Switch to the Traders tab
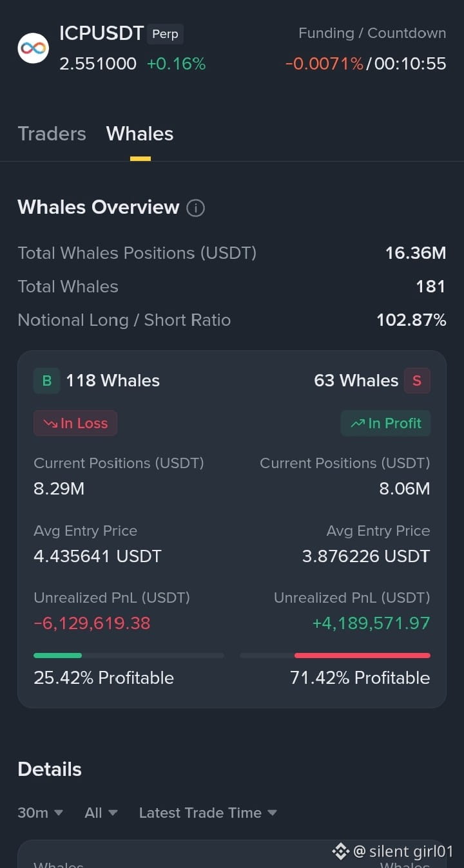The height and width of the screenshot is (868, 464). (52, 133)
